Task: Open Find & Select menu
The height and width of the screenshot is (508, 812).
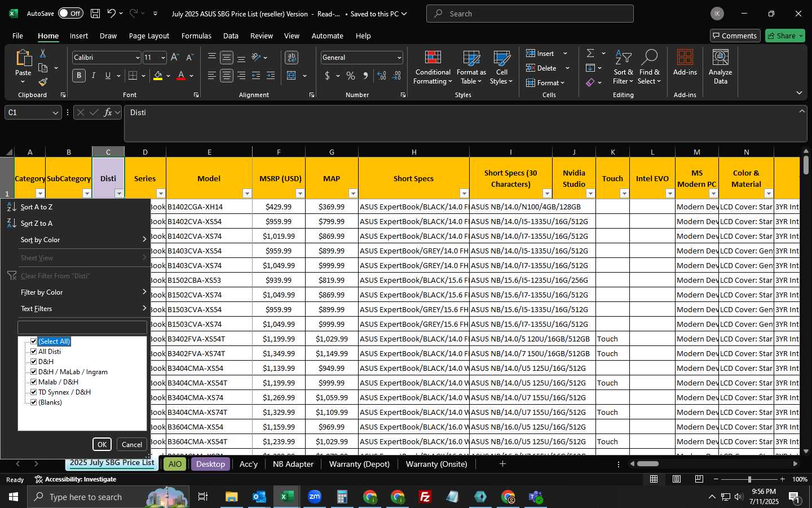Action: 649,68
